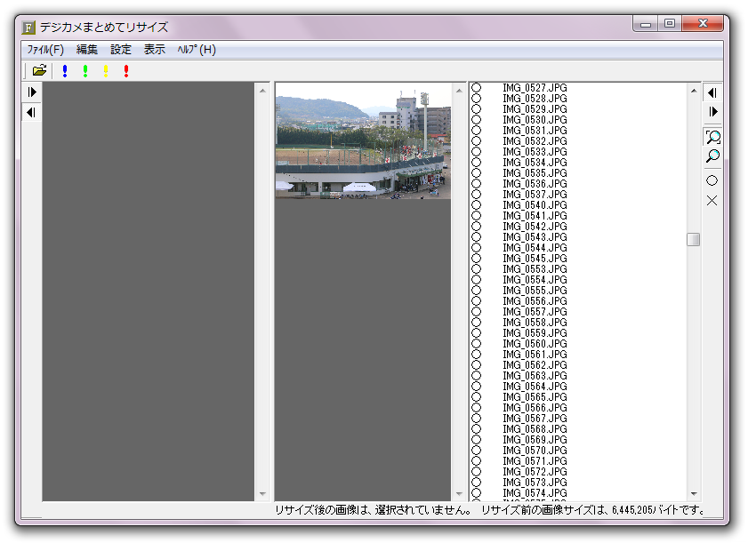The height and width of the screenshot is (551, 756).
Task: Select file name IMG_0541.JPG
Action: 535,216
